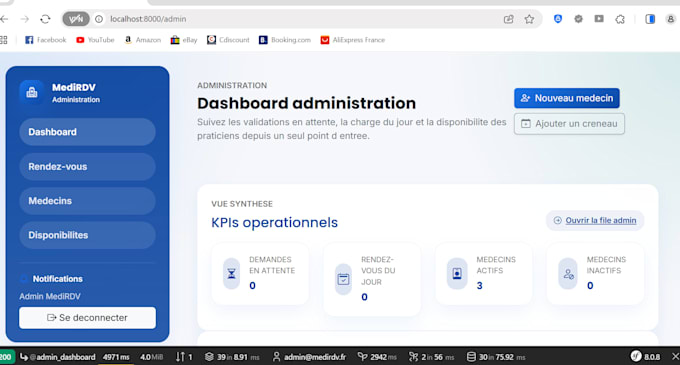
Task: Open Notifications in the sidebar
Action: point(52,279)
